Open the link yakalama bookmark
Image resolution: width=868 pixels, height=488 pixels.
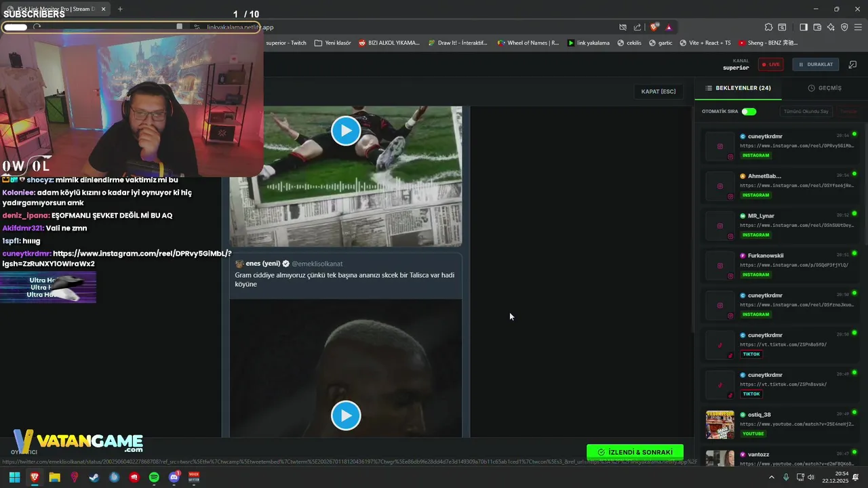pyautogui.click(x=589, y=43)
